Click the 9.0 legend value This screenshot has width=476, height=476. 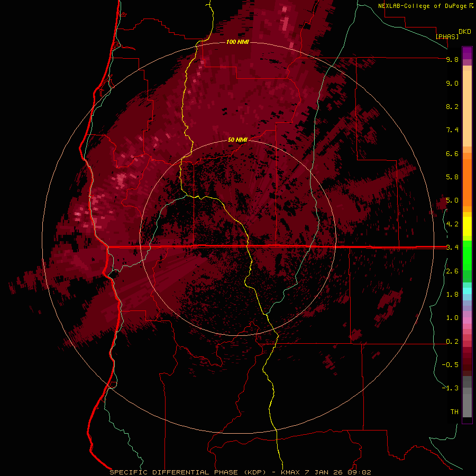pyautogui.click(x=452, y=83)
